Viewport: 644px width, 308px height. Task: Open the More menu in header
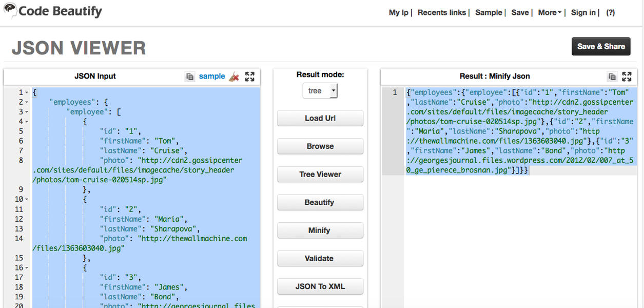tap(549, 12)
